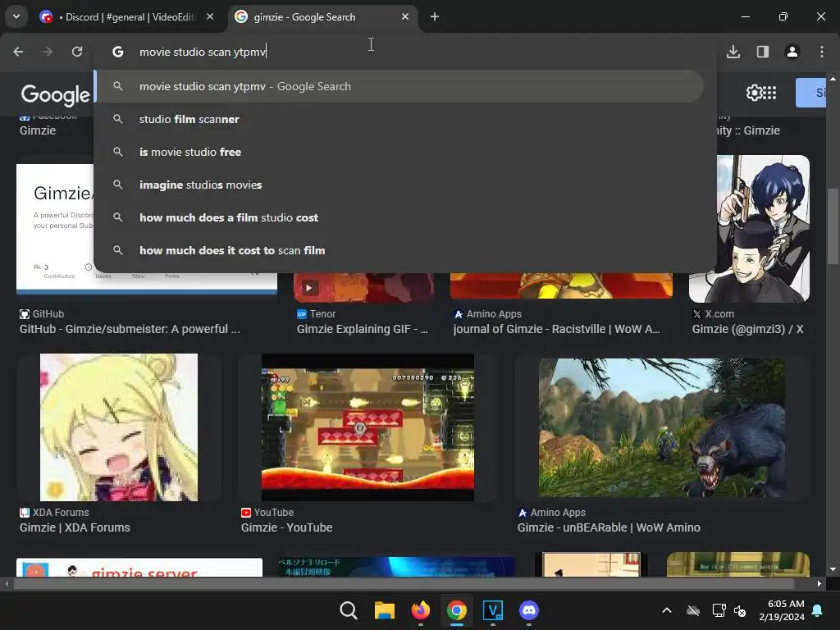Open Firefox from the taskbar
Image resolution: width=840 pixels, height=630 pixels.
pos(421,610)
